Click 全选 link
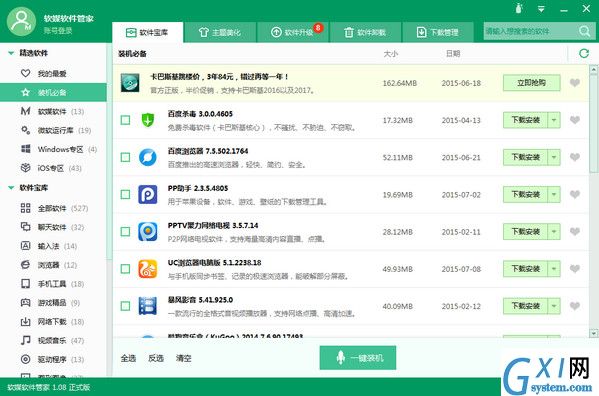This screenshot has width=599, height=396. (x=128, y=358)
